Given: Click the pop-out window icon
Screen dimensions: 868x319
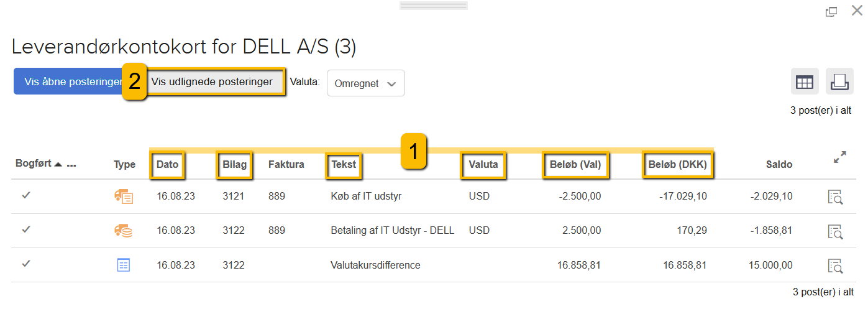Looking at the screenshot, I should 831,12.
